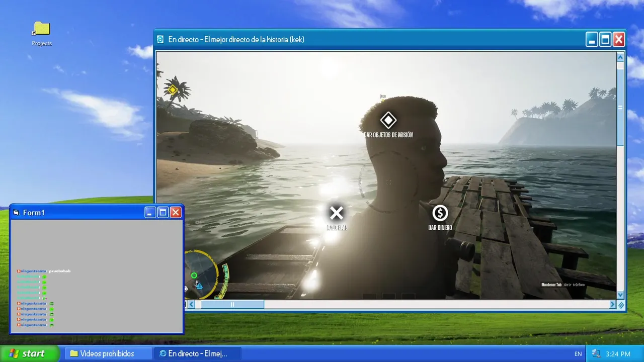Click the yellow diamond waypoint marker near the palm trees

[x=173, y=90]
